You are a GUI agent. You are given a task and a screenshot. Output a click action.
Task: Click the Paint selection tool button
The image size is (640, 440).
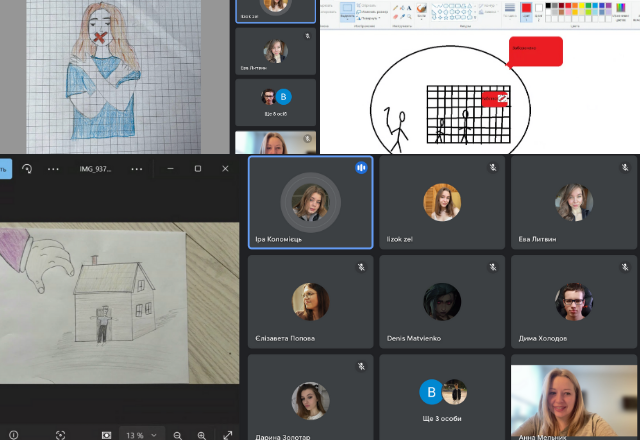point(347,11)
